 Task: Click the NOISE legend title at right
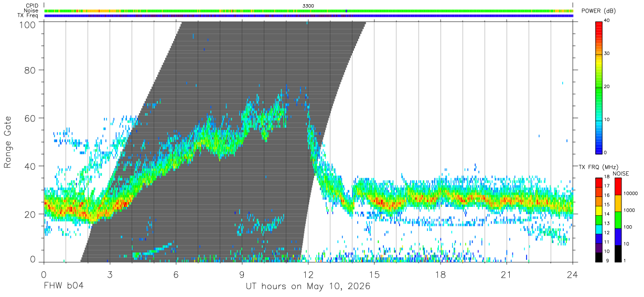[621, 173]
